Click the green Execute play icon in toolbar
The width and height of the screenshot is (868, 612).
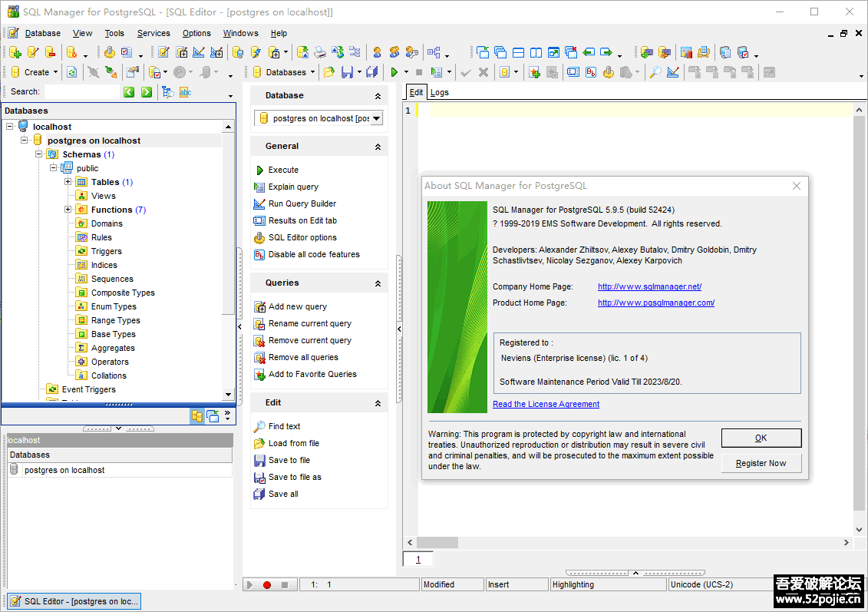(394, 72)
